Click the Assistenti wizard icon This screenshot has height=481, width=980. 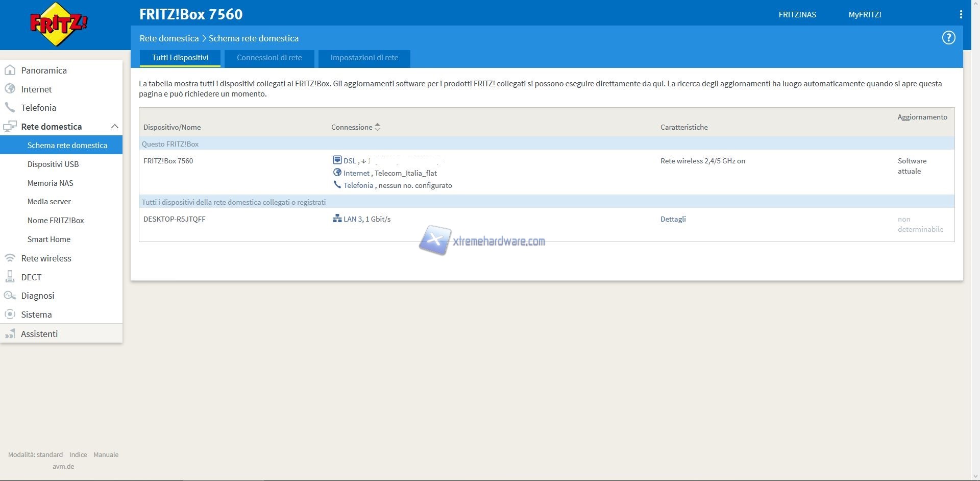click(x=10, y=334)
